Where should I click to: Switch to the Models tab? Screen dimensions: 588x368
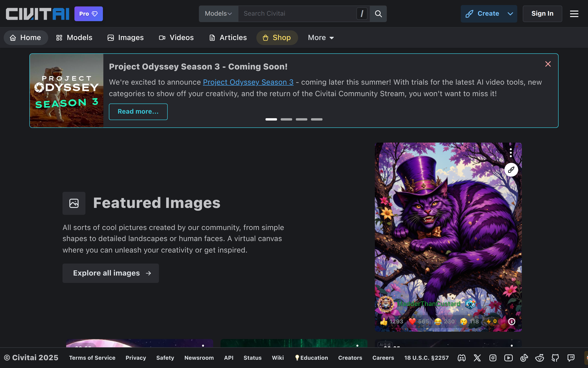[74, 37]
